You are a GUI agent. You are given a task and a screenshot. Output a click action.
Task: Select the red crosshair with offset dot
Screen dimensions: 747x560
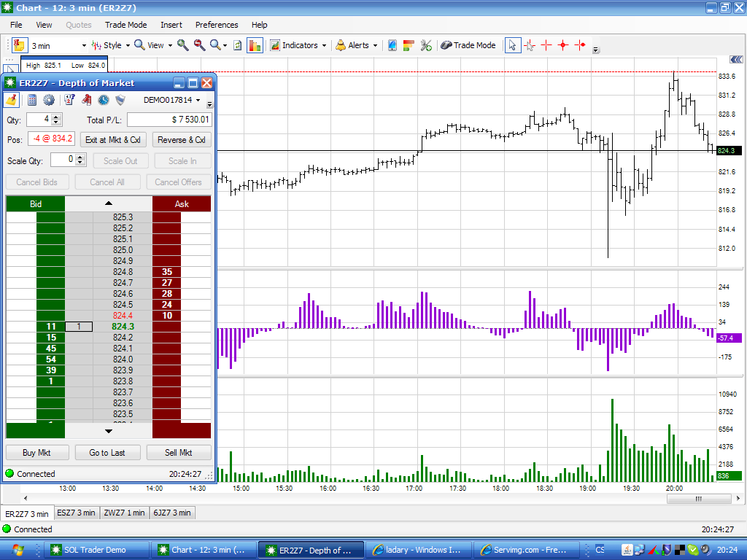tap(580, 45)
